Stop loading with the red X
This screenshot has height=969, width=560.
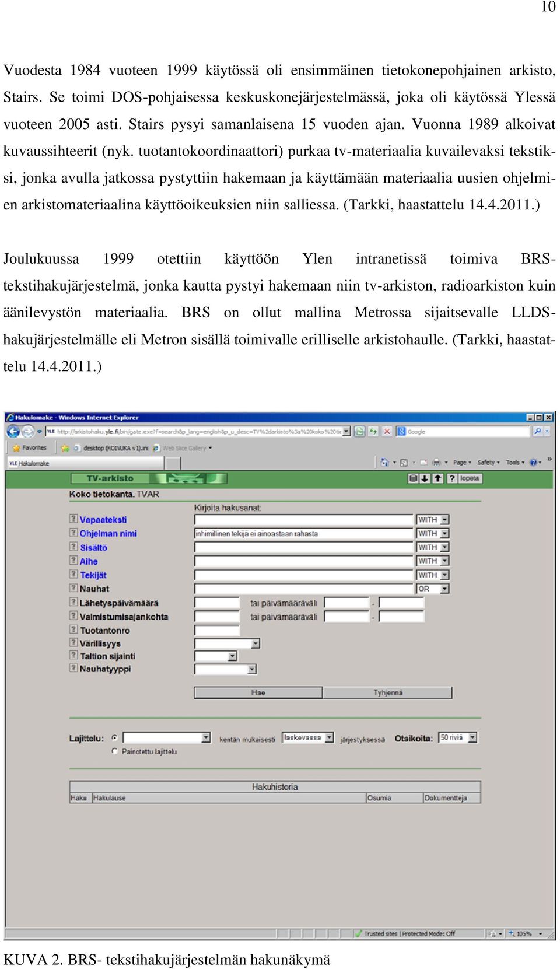point(386,432)
